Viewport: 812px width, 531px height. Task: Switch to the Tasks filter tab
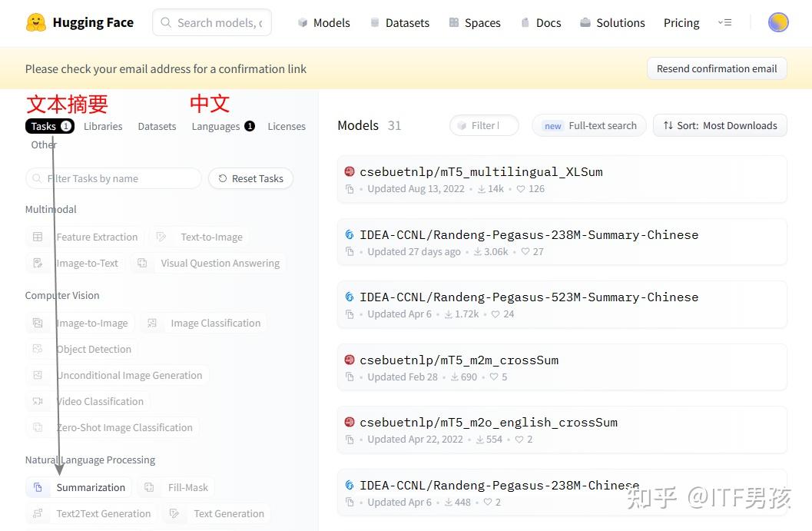[50, 126]
